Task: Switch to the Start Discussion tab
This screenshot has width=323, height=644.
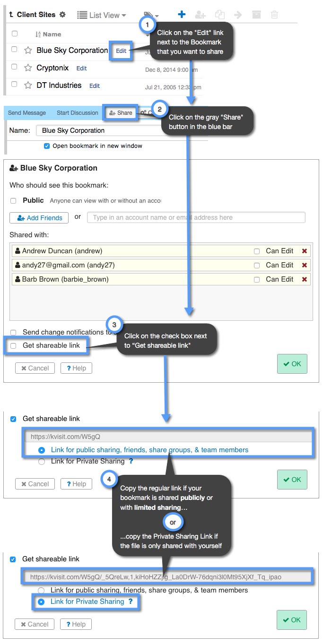Action: [x=77, y=112]
